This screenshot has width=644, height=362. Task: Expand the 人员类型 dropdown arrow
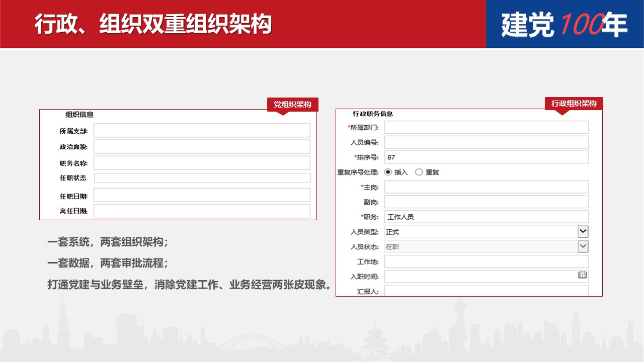coord(583,232)
